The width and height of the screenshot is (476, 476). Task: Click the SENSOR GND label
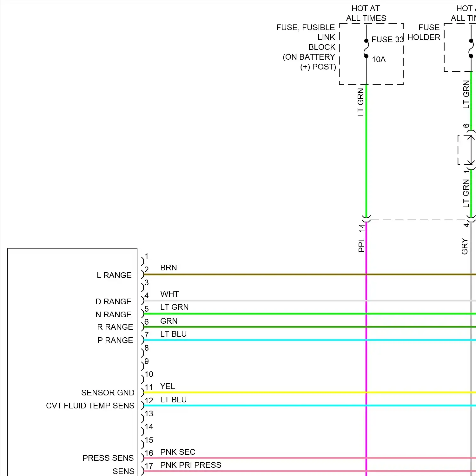[108, 393]
